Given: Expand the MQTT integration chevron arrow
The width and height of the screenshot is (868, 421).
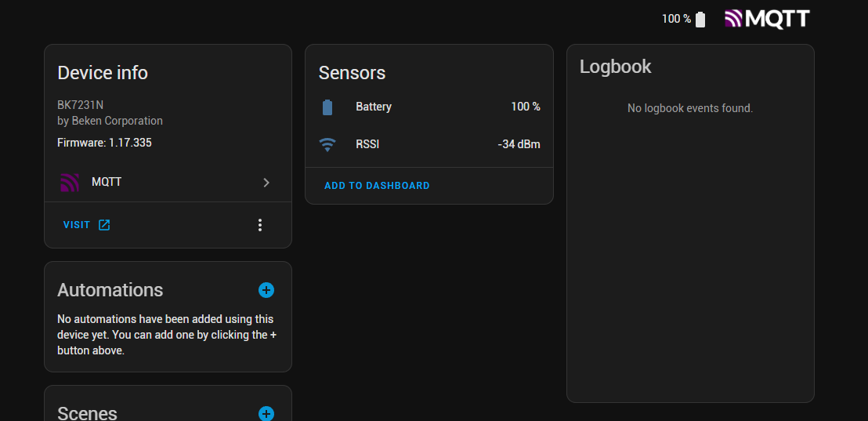Looking at the screenshot, I should coord(266,182).
